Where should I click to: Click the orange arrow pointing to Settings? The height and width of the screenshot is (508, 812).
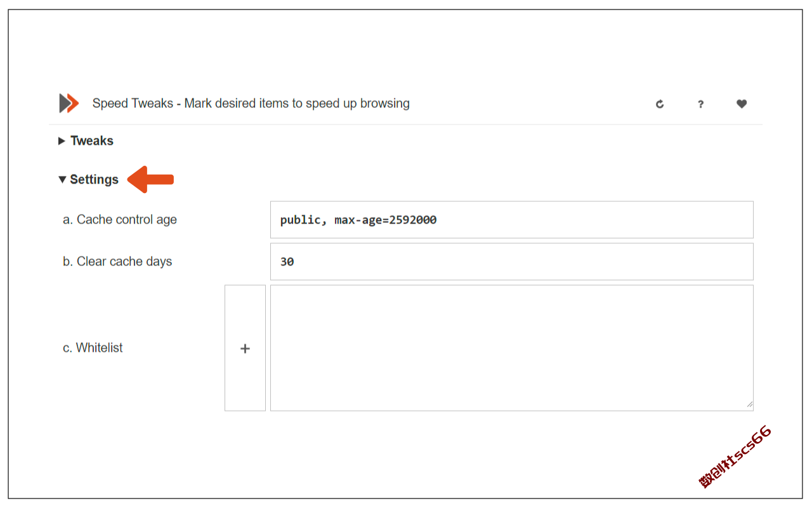(x=151, y=180)
